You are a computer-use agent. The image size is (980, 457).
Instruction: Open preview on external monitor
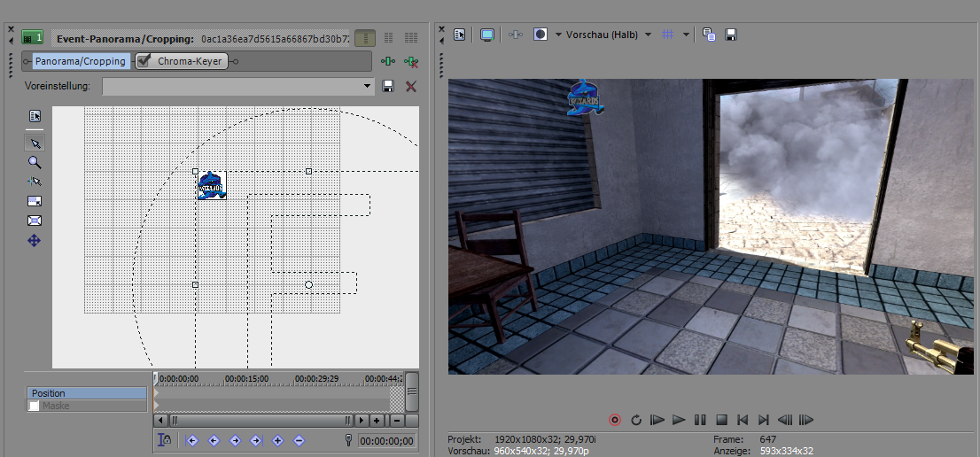click(x=486, y=35)
